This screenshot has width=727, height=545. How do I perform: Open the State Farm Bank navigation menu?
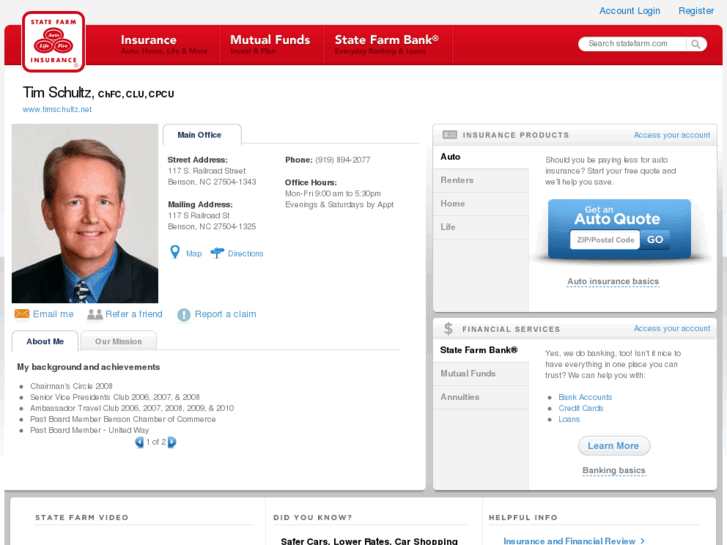pyautogui.click(x=387, y=45)
